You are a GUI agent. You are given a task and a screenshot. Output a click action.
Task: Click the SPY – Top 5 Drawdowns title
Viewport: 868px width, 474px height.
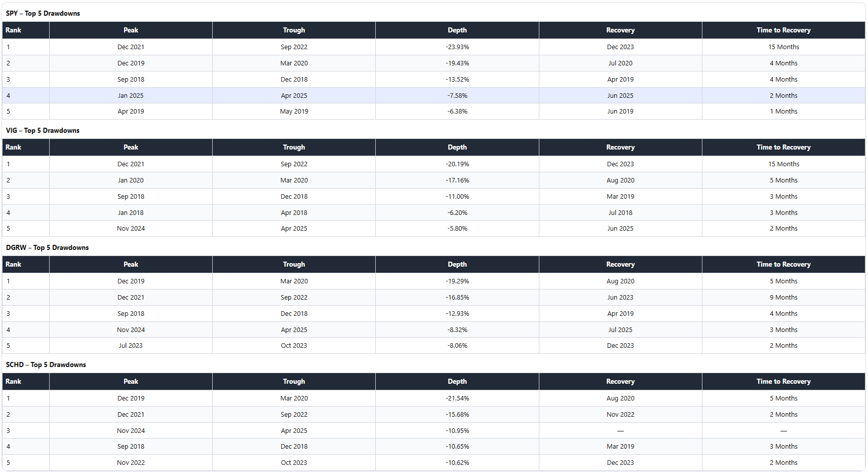coord(43,14)
